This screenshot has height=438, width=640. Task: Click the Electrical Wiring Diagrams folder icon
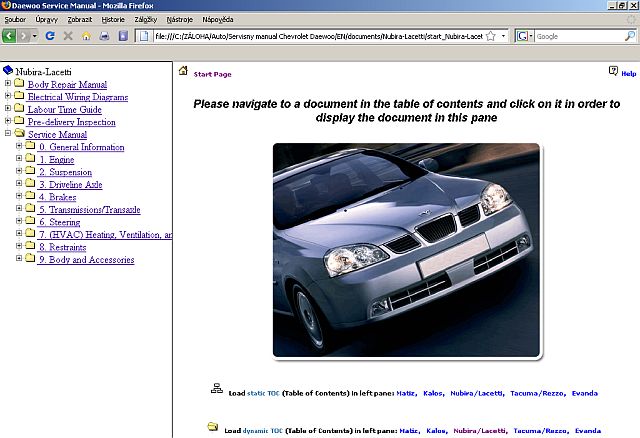[x=19, y=96]
